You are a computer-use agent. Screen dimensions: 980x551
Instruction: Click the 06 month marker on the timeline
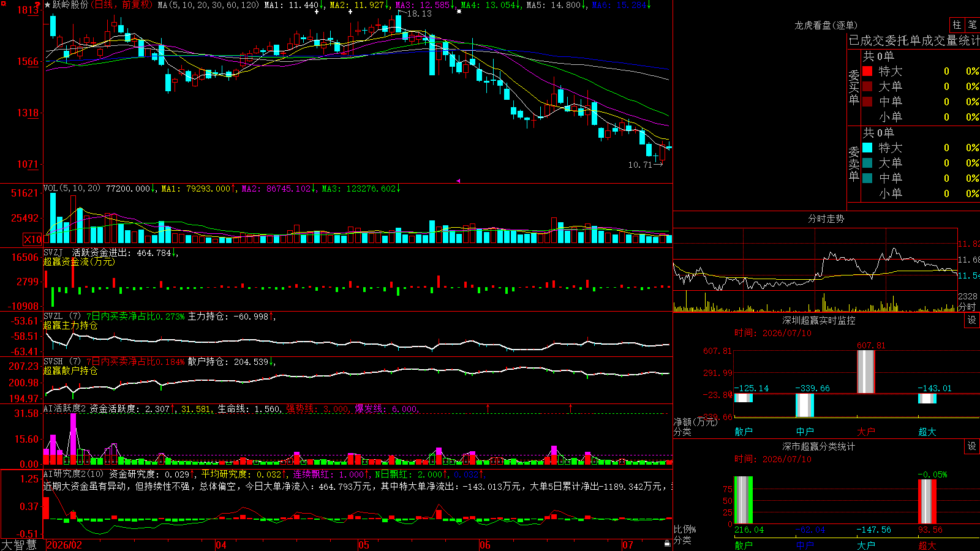[485, 545]
